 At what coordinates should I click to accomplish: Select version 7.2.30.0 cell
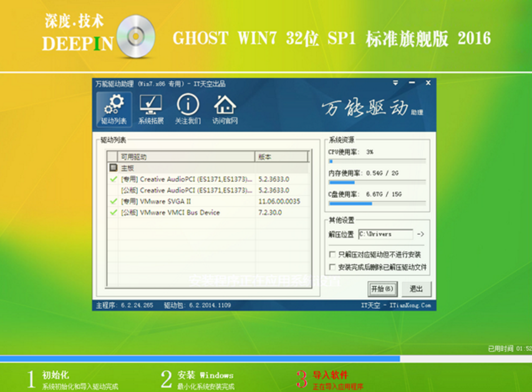click(x=270, y=213)
